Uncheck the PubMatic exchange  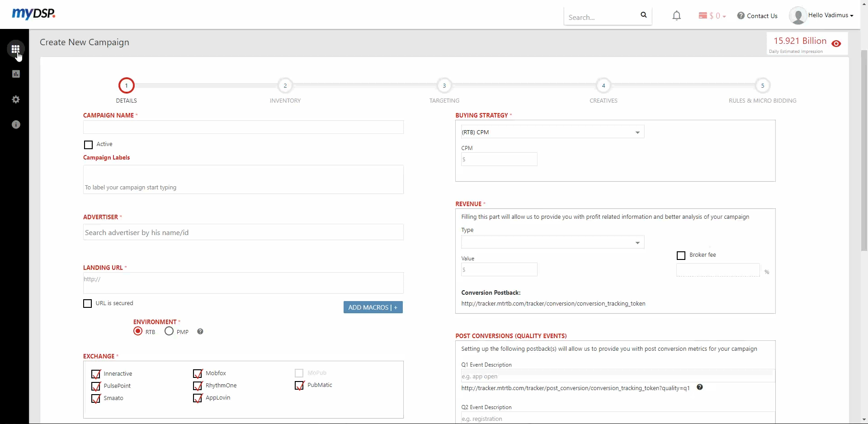pyautogui.click(x=299, y=385)
